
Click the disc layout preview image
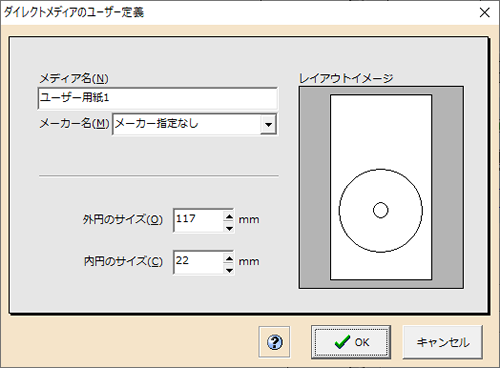(x=381, y=187)
